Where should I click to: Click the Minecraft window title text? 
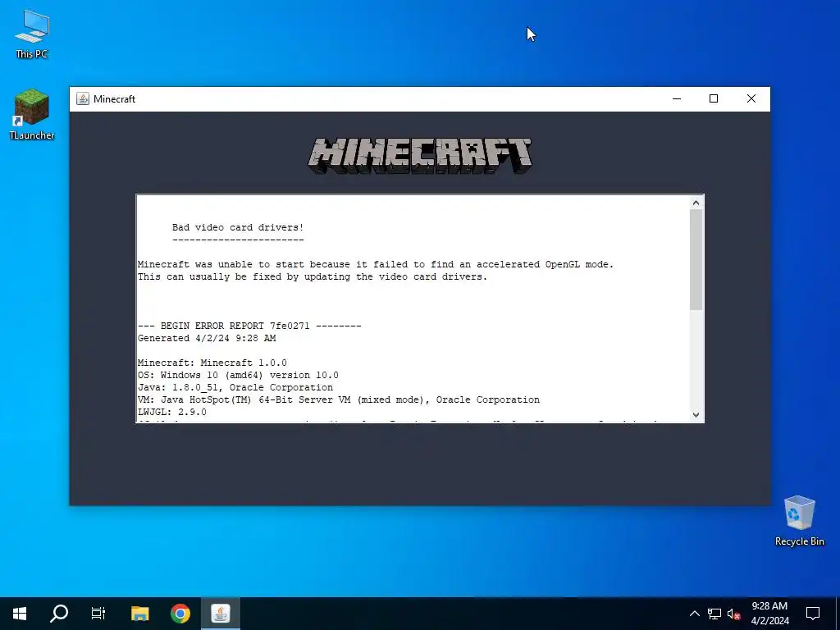point(114,99)
